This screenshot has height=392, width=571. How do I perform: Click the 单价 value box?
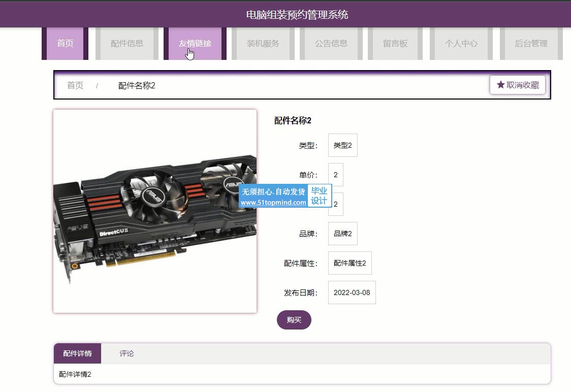point(336,175)
